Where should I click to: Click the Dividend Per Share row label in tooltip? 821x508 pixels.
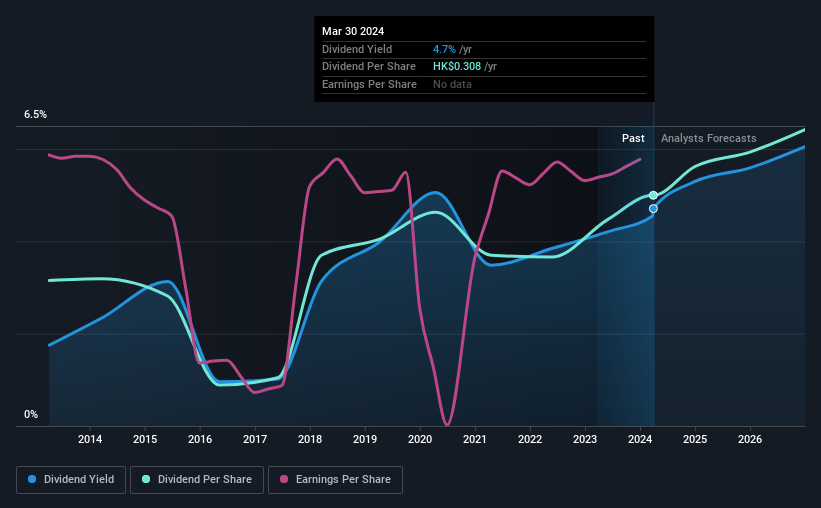coord(369,67)
